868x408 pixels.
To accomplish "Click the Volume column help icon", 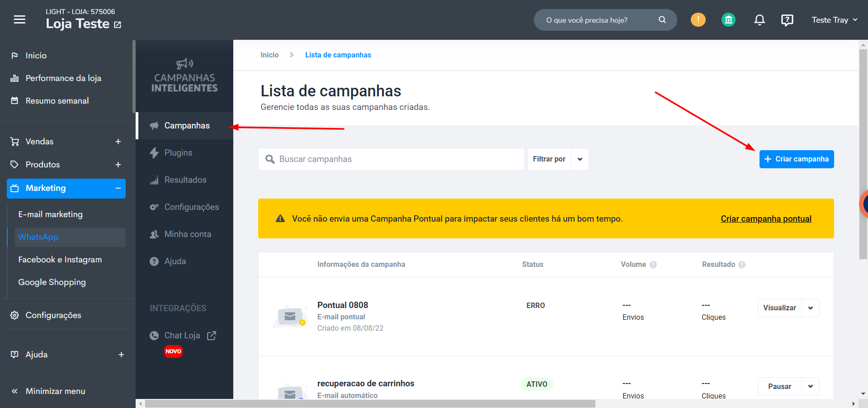I will 653,265.
